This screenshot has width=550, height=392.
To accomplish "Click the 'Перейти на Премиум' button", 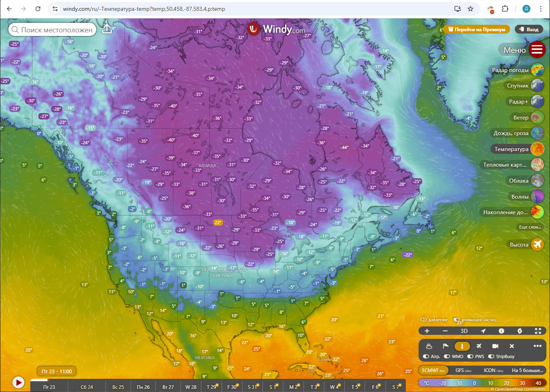I will 477,29.
